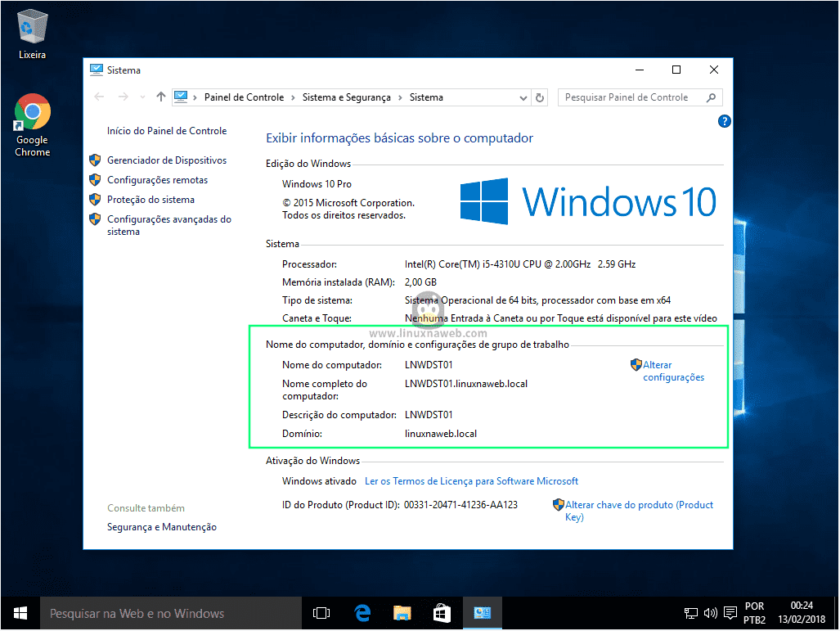This screenshot has width=840, height=631.
Task: Select Painel de Controle breadcrumb
Action: (x=245, y=97)
